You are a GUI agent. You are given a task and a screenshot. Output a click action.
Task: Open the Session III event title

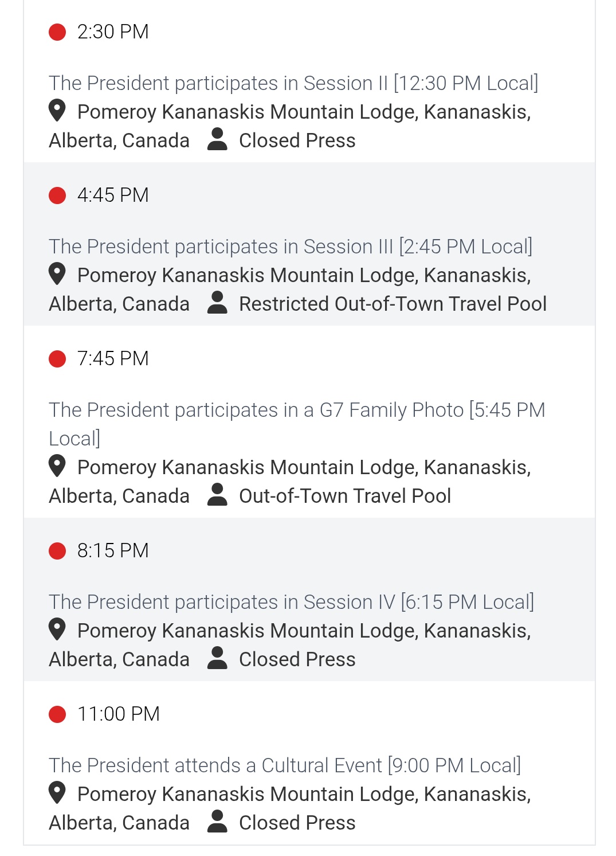tap(291, 247)
